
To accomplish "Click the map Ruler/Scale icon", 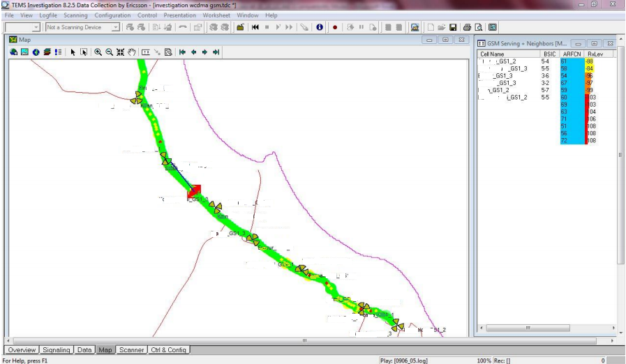I will 146,52.
